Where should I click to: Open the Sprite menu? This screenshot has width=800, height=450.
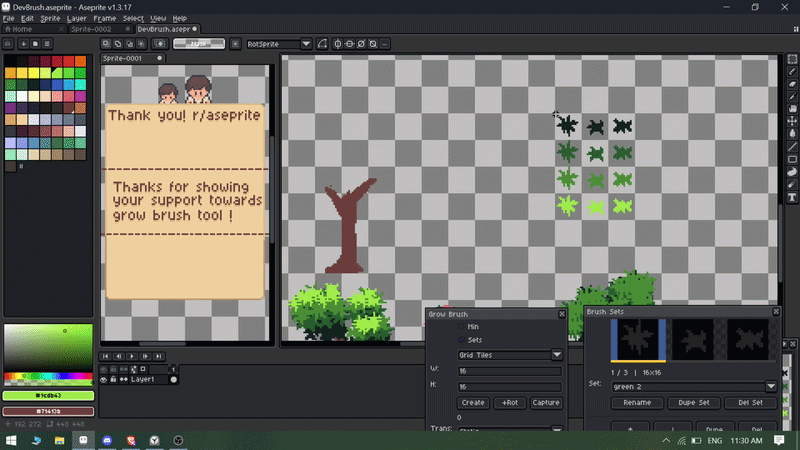tap(50, 18)
